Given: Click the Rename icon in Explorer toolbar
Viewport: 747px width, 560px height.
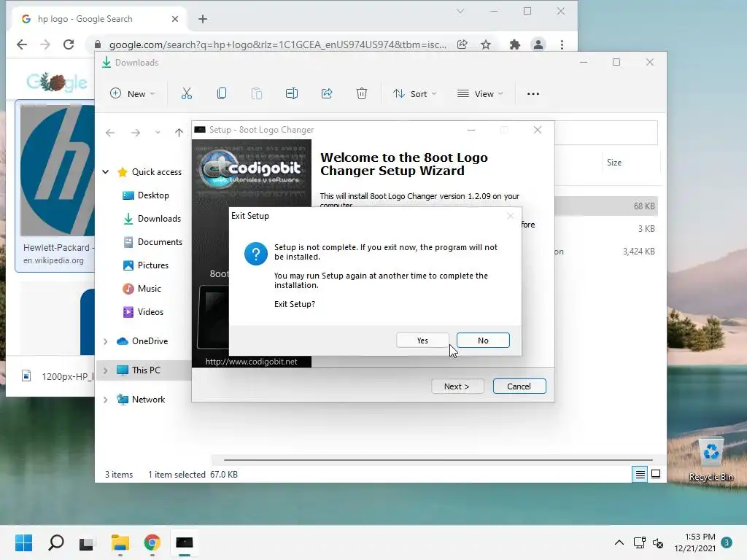Looking at the screenshot, I should pyautogui.click(x=292, y=94).
